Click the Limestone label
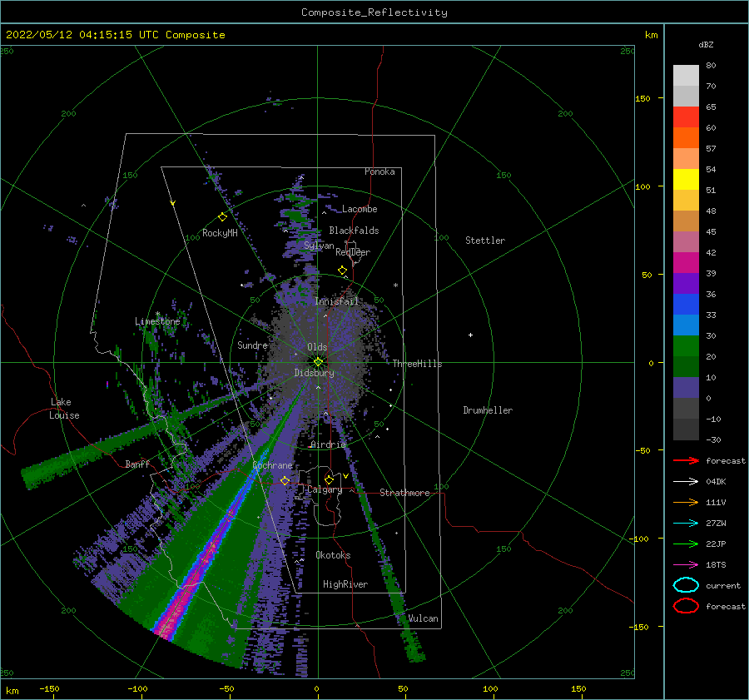This screenshot has width=749, height=700. [x=157, y=321]
